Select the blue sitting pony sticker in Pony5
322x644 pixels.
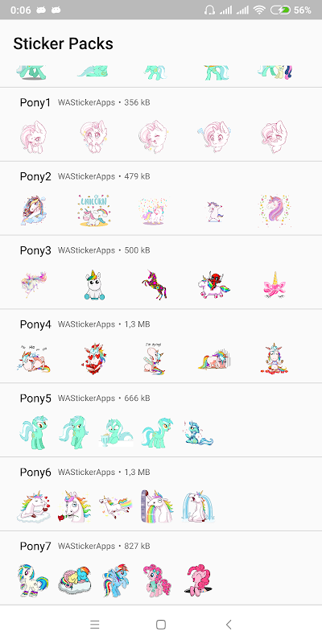point(198,433)
